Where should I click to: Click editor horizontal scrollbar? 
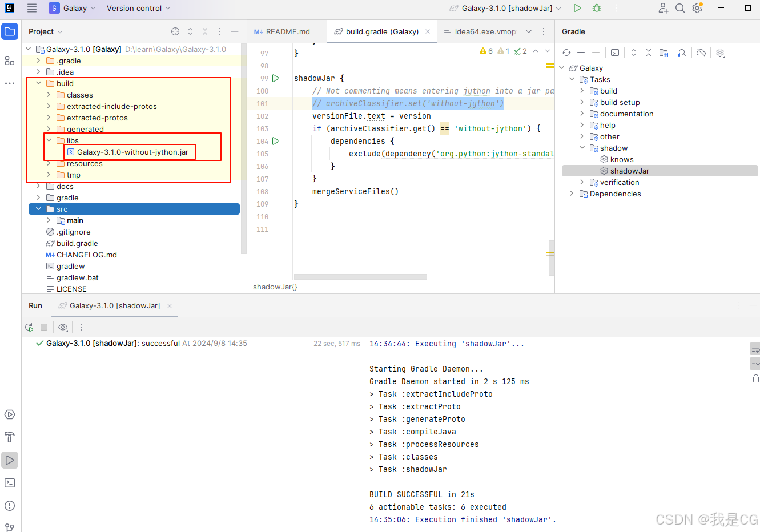(x=360, y=277)
